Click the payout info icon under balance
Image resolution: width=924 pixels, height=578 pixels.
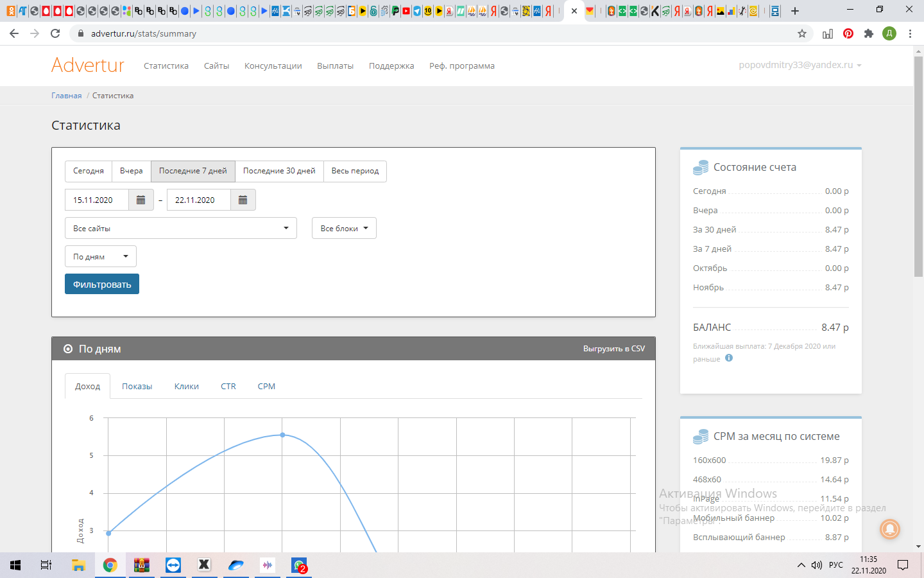click(x=729, y=358)
